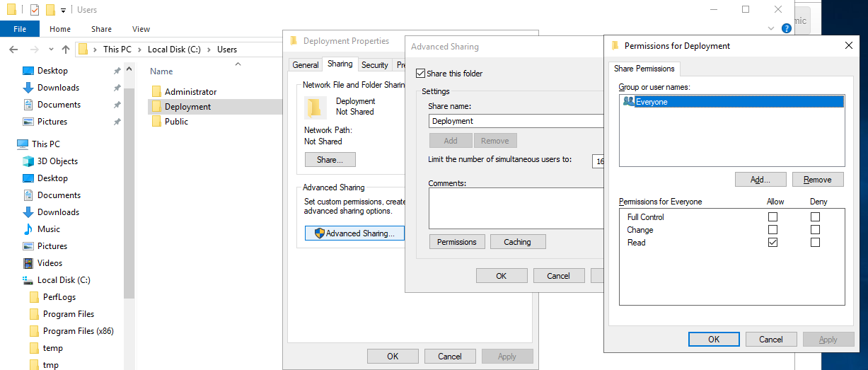Image resolution: width=868 pixels, height=370 pixels.
Task: Toggle the Share this folder checkbox
Action: pos(421,74)
